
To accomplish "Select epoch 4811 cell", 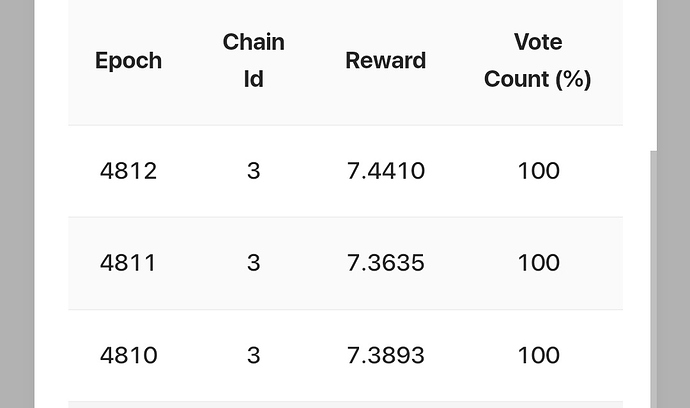I will point(128,263).
